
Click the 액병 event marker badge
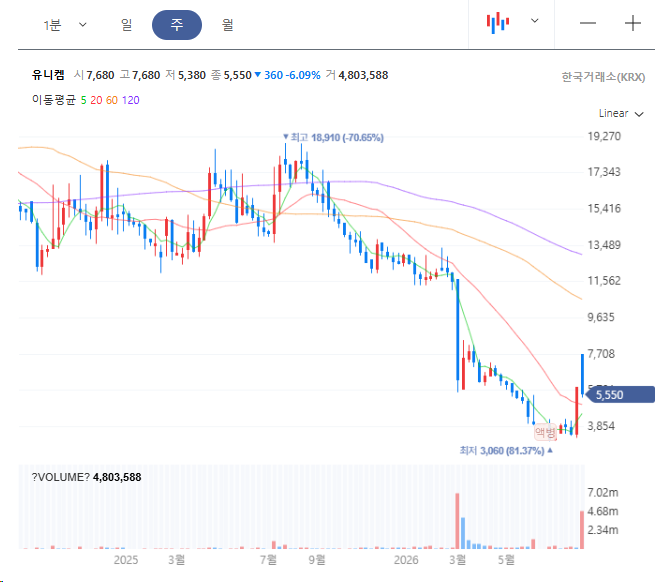[x=545, y=432]
